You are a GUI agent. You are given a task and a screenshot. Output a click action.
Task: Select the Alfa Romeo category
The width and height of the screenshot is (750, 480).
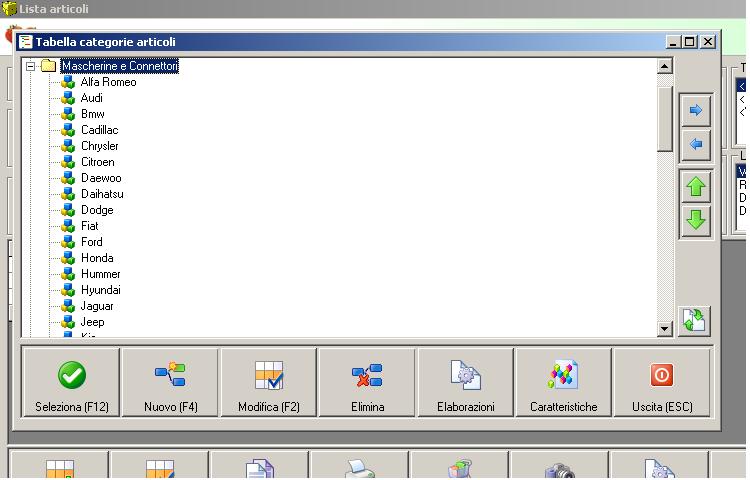(x=109, y=82)
